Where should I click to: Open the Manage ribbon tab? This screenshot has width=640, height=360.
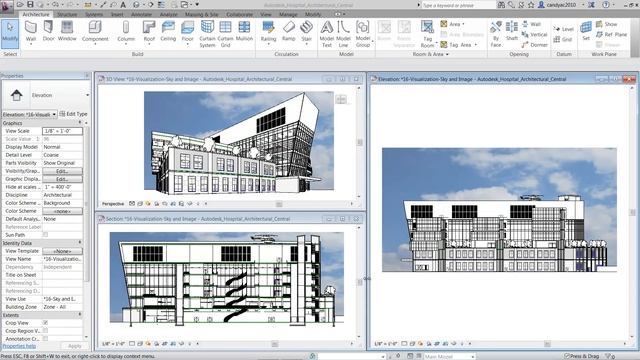[x=288, y=14]
